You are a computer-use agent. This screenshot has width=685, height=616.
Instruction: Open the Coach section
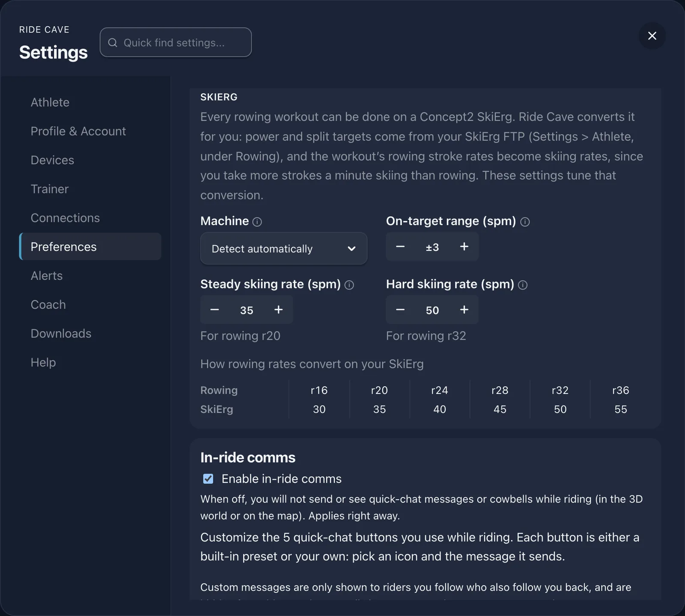pos(90,305)
